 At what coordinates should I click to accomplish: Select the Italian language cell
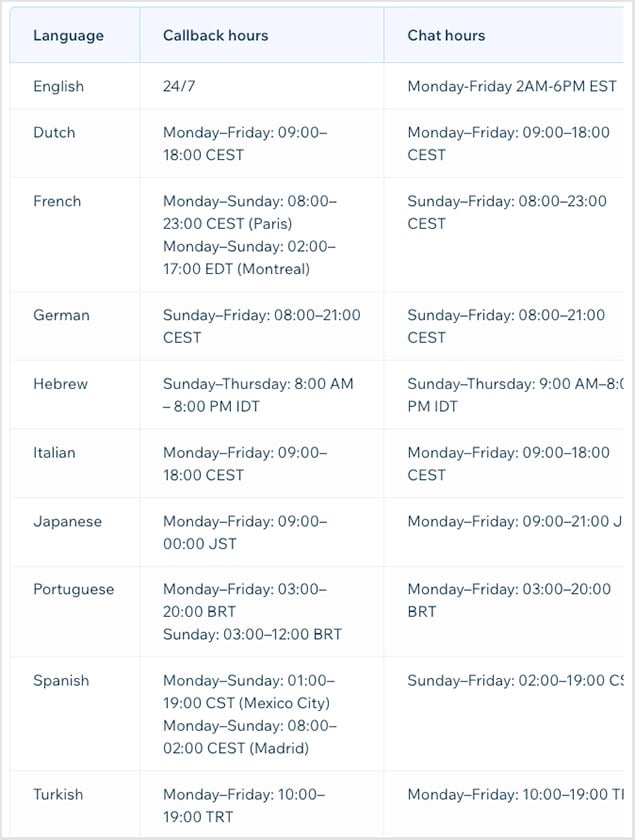tap(54, 453)
